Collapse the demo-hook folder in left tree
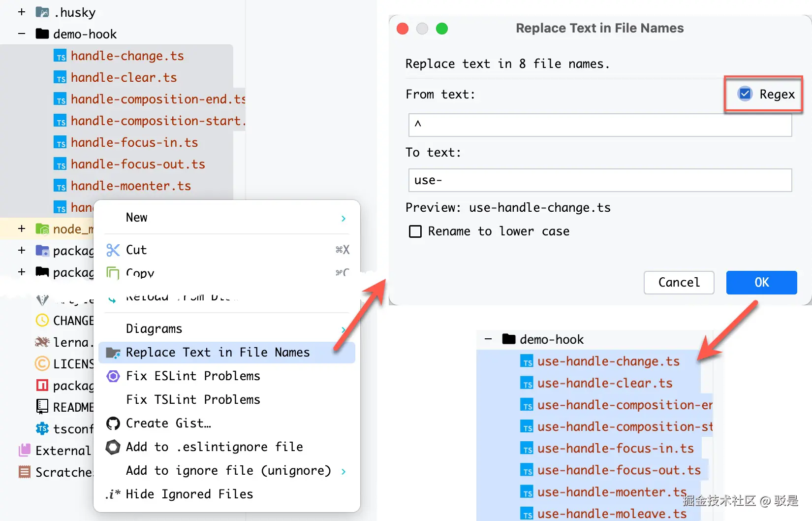This screenshot has height=521, width=812. click(22, 34)
